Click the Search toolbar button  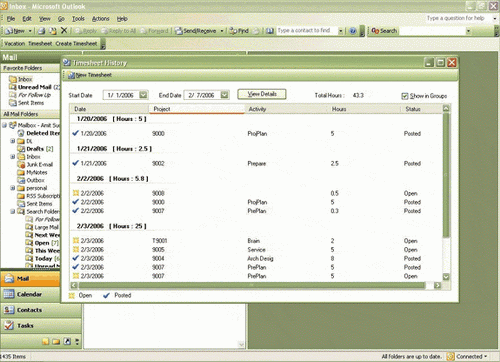point(384,31)
